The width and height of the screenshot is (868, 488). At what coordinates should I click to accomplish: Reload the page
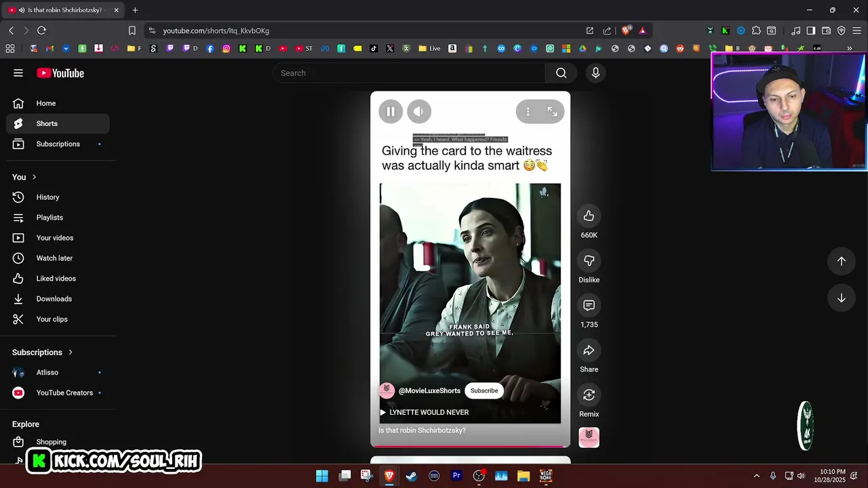(x=41, y=30)
